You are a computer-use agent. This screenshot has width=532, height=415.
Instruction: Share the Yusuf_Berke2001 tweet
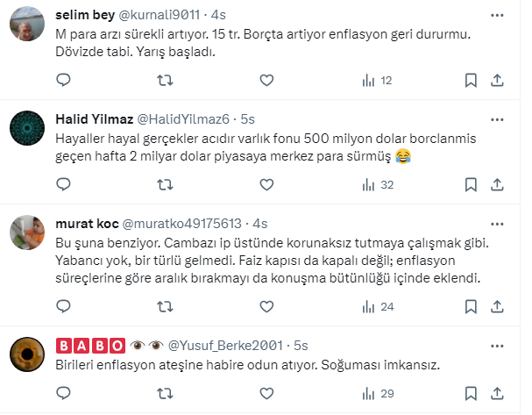pos(497,393)
